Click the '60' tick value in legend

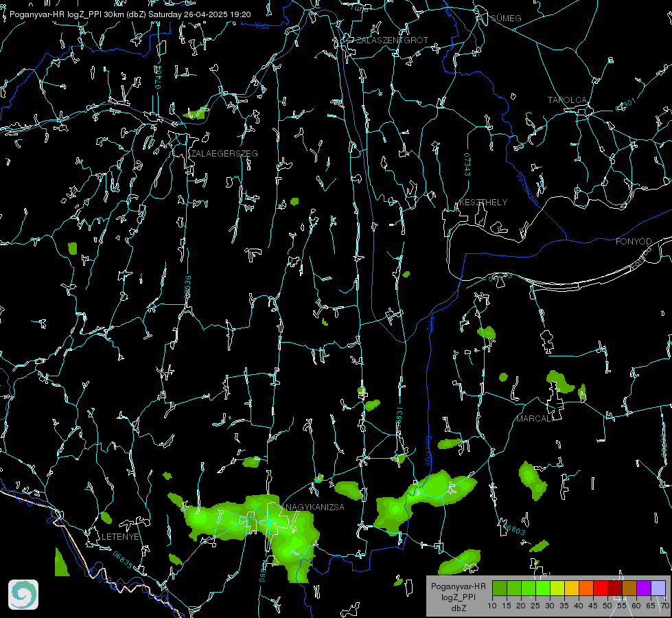[636, 606]
